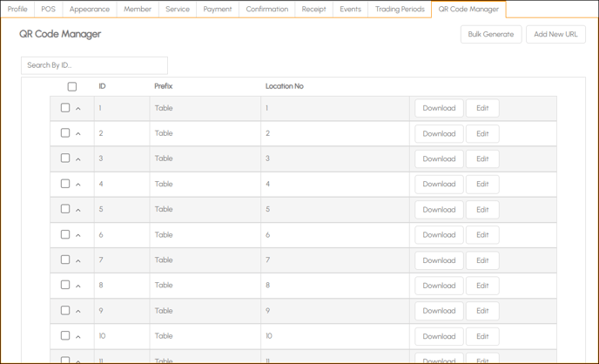This screenshot has height=364, width=599.
Task: Edit the entry with ID 9
Action: pyautogui.click(x=482, y=311)
